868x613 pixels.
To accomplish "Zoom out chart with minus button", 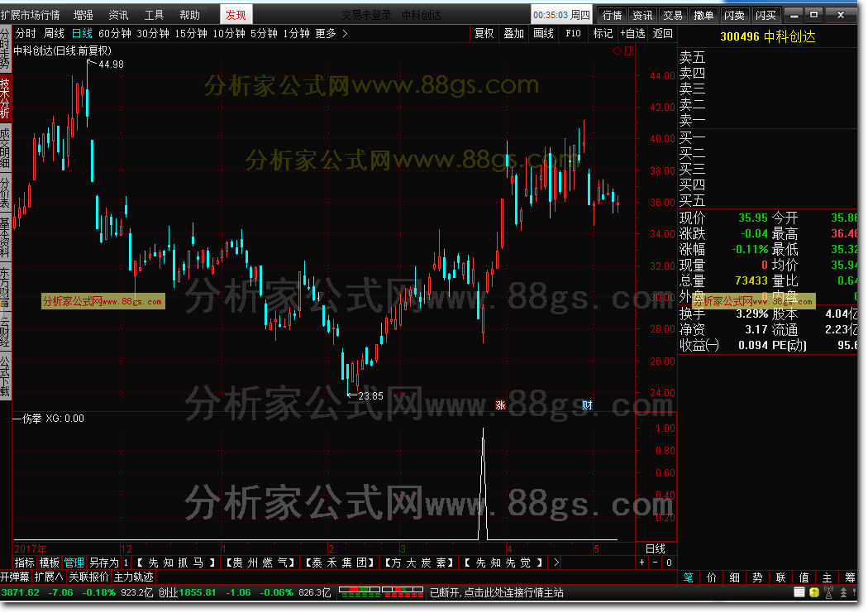I will pyautogui.click(x=655, y=563).
